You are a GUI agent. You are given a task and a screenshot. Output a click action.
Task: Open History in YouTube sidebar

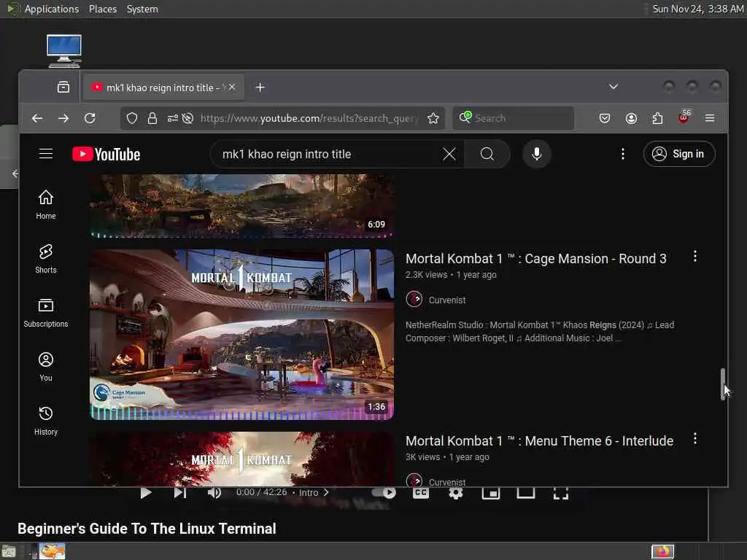coord(46,421)
